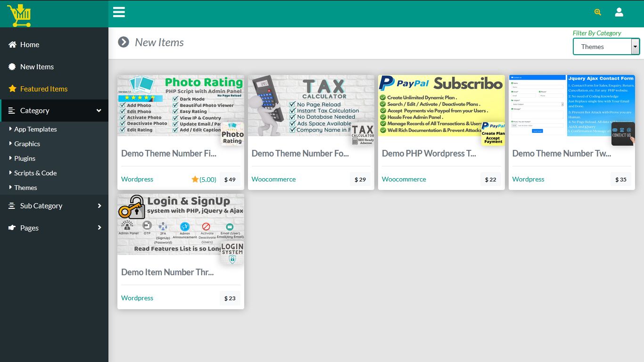Open the Filter By Category dropdown

(x=606, y=47)
